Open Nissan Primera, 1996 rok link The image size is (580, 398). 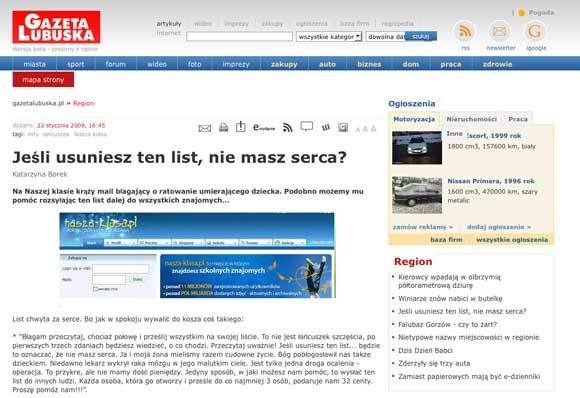tap(491, 181)
